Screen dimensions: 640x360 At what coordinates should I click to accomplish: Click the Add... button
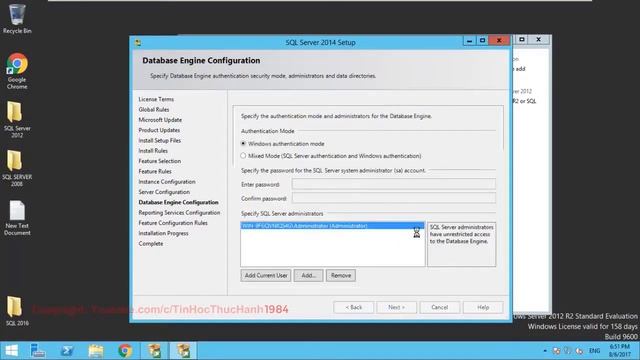coord(309,276)
